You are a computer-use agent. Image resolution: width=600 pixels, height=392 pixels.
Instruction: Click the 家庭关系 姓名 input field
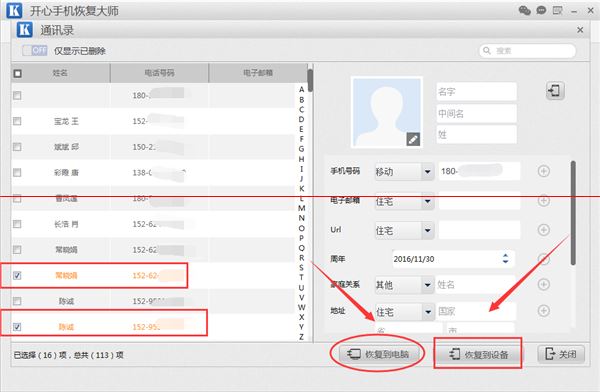point(475,284)
